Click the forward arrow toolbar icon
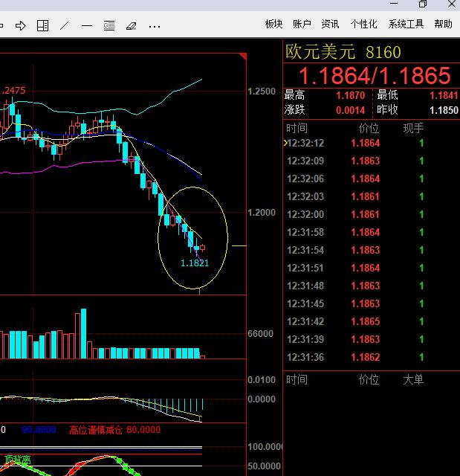460x476 pixels. tap(21, 25)
